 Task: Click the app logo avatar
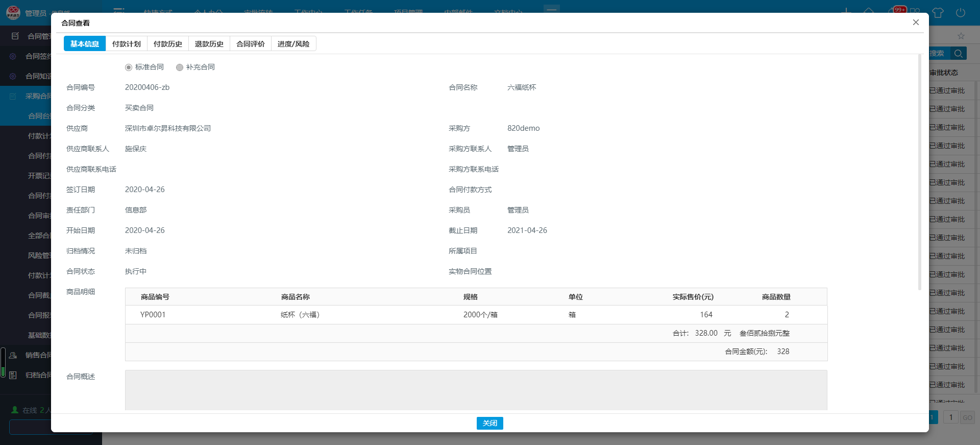click(13, 12)
